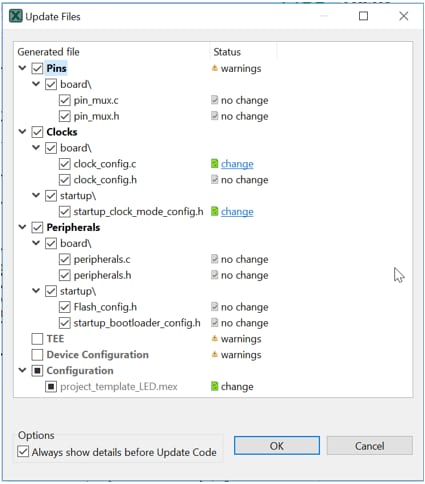Click warning icon for Device Configuration
The image size is (425, 484).
215,354
